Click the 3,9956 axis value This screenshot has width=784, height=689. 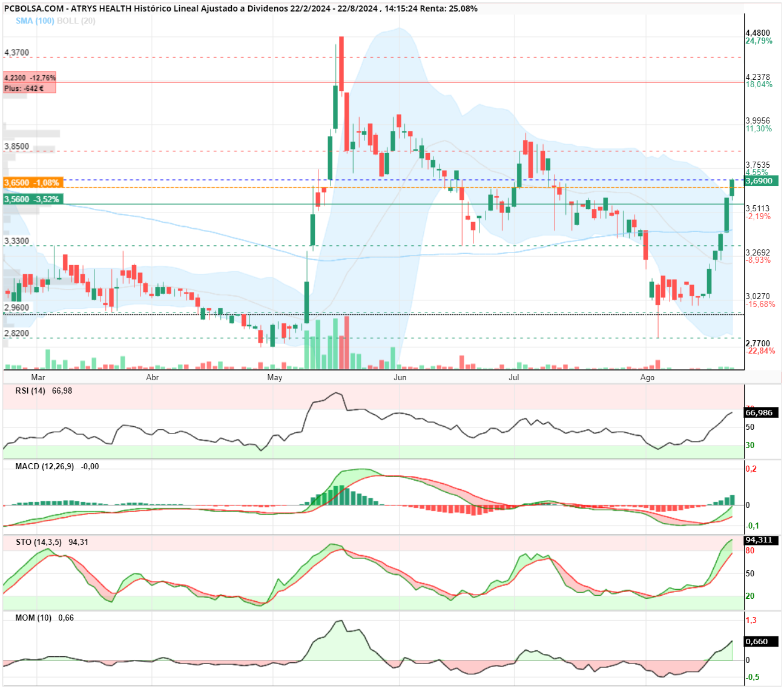click(x=758, y=121)
